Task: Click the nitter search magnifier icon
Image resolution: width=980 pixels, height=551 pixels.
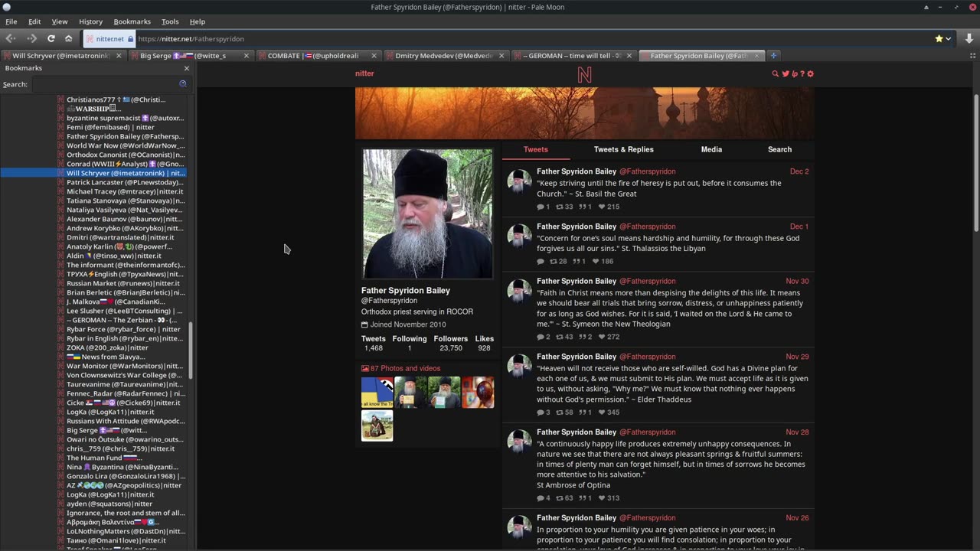Action: point(775,73)
